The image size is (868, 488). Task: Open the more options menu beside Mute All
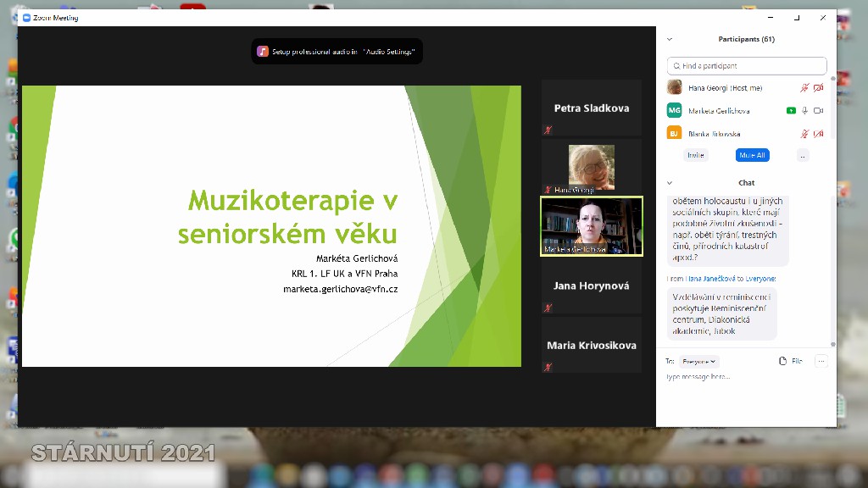pyautogui.click(x=802, y=155)
